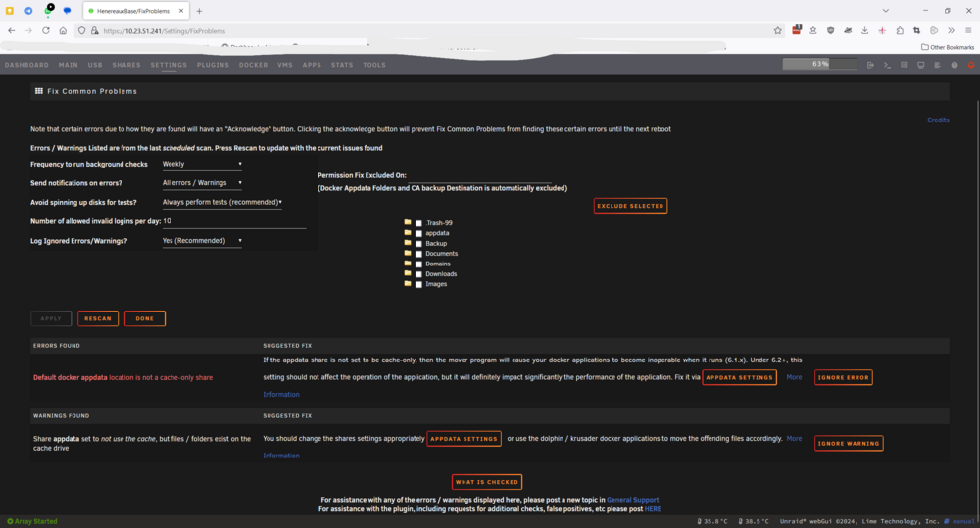980x528 pixels.
Task: Open Firefox hamburger application menu
Action: pyautogui.click(x=968, y=30)
